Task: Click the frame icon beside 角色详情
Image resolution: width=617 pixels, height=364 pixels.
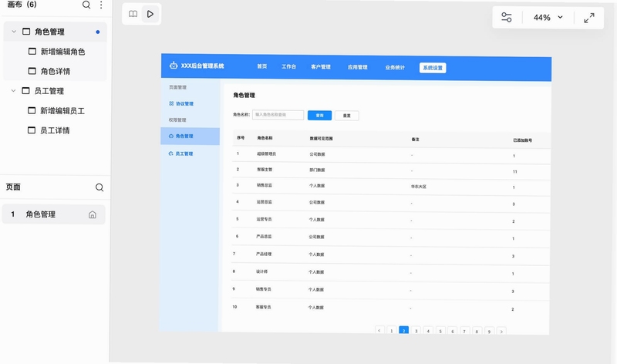Action: 32,71
